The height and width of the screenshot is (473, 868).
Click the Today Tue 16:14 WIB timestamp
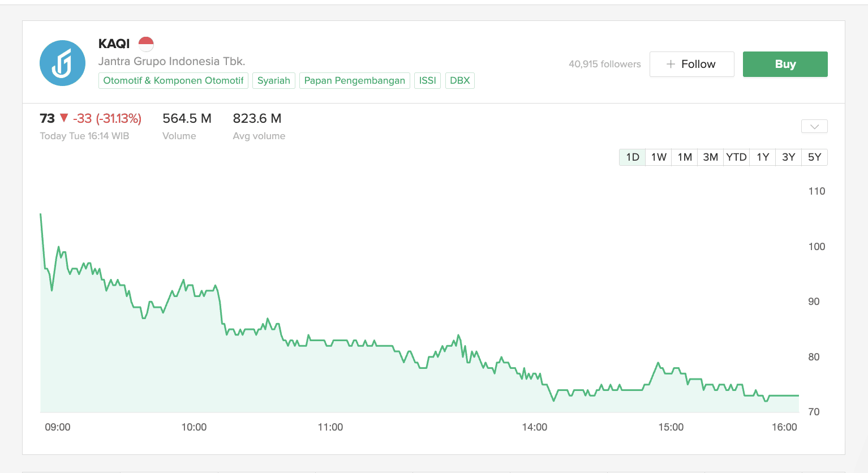click(x=84, y=136)
